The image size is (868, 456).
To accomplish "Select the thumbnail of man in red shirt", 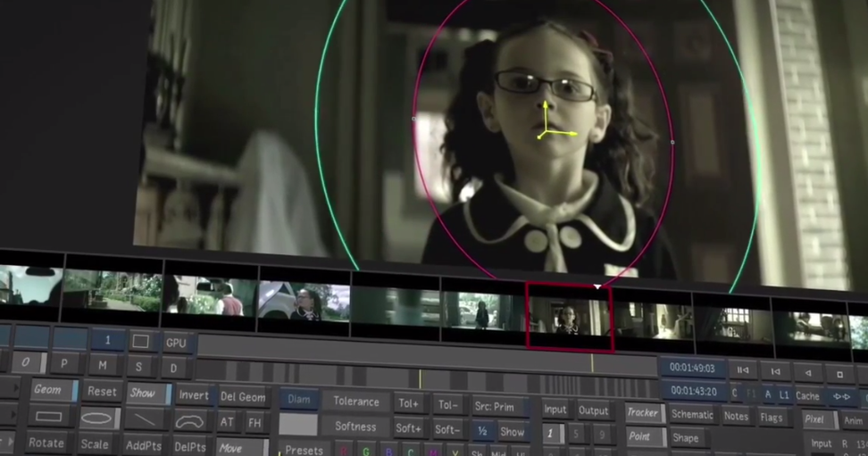I will point(211,297).
